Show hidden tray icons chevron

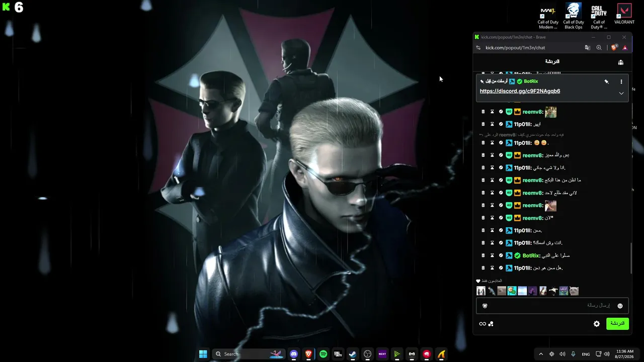(x=541, y=354)
